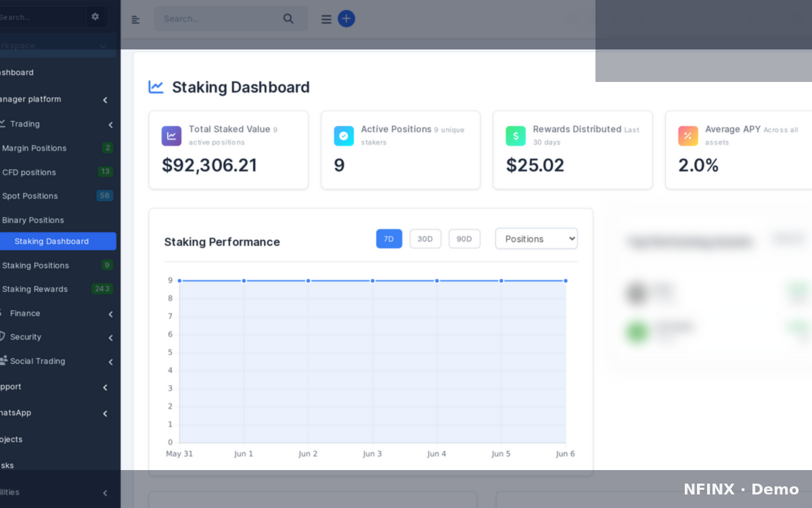Click CFD positions count badge 13

click(105, 171)
